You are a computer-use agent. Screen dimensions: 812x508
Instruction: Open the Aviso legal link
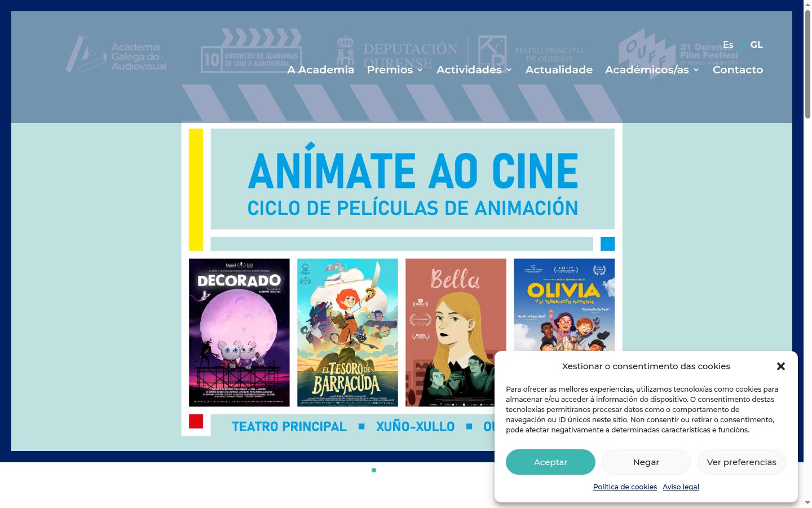[681, 487]
